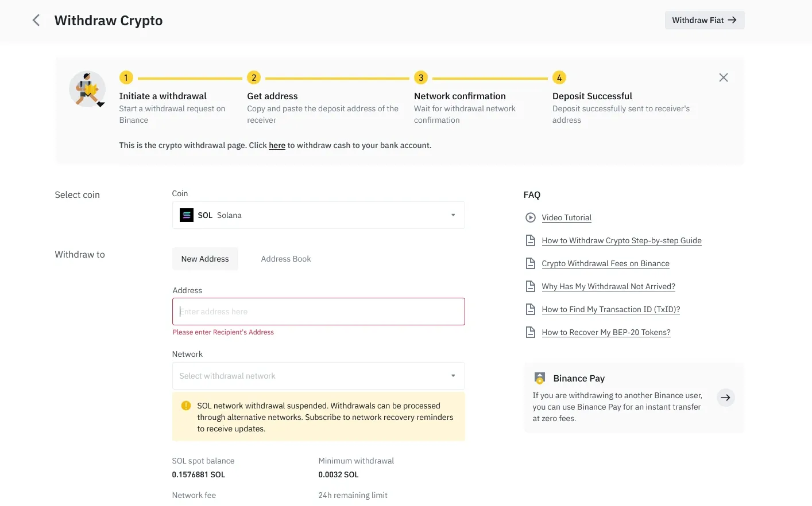This screenshot has height=506, width=812.
Task: Click the Network fee label
Action: pyautogui.click(x=194, y=495)
